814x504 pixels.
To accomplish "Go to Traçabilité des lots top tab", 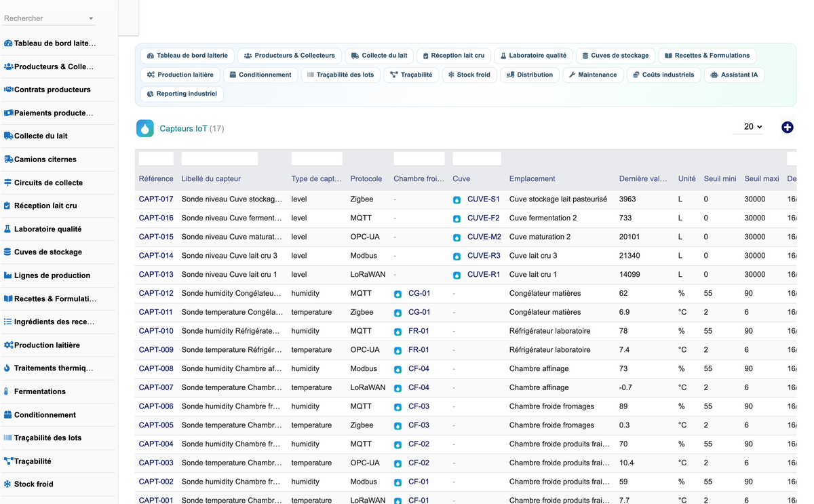I will 341,75.
